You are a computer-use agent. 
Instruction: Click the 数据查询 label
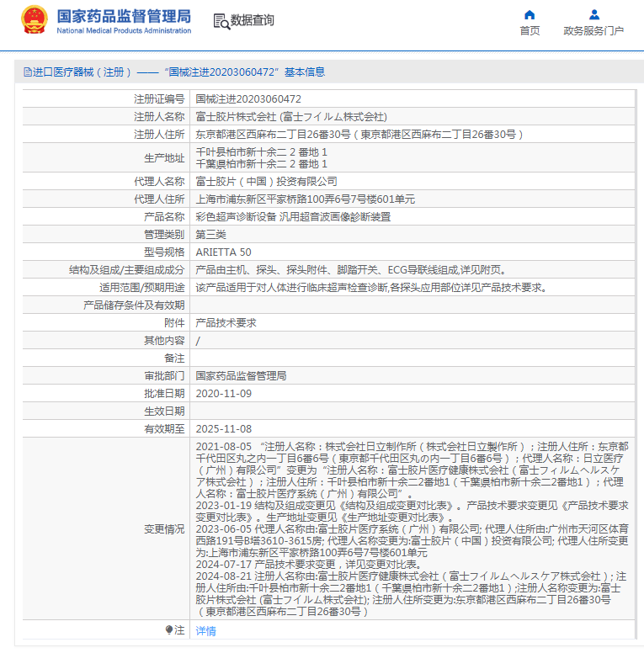tap(253, 20)
